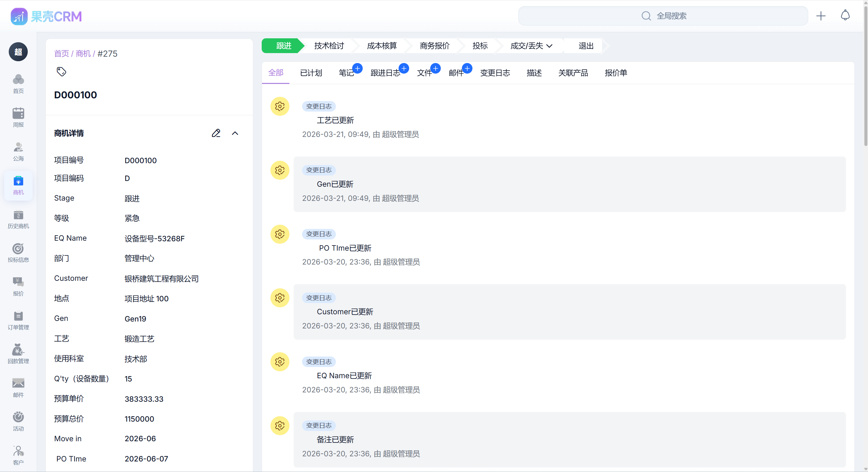The width and height of the screenshot is (868, 472).
Task: Open the 商机 breadcrumb link
Action: tap(83, 53)
